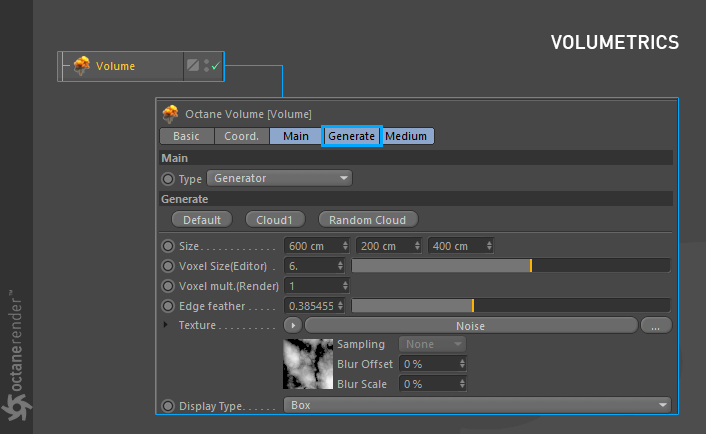Toggle the green enable checkmark on Volume
Image resolution: width=706 pixels, height=434 pixels.
(x=216, y=66)
